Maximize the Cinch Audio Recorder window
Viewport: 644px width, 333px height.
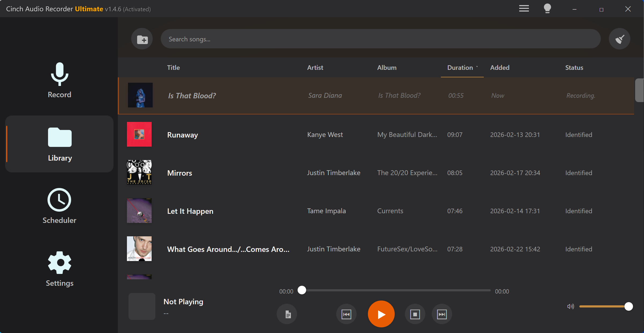(601, 9)
